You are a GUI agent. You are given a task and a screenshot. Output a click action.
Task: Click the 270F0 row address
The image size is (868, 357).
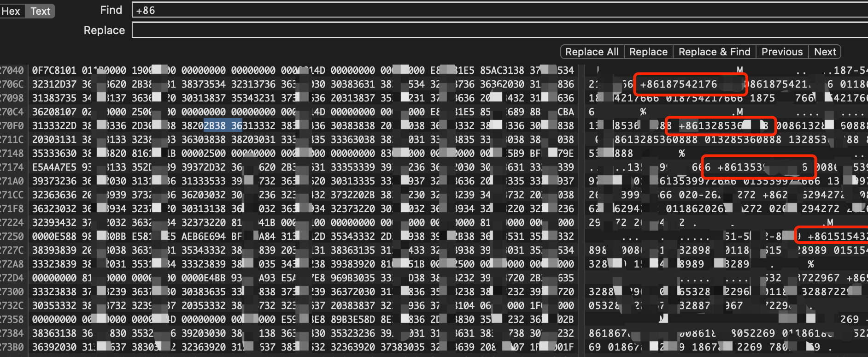[12, 125]
